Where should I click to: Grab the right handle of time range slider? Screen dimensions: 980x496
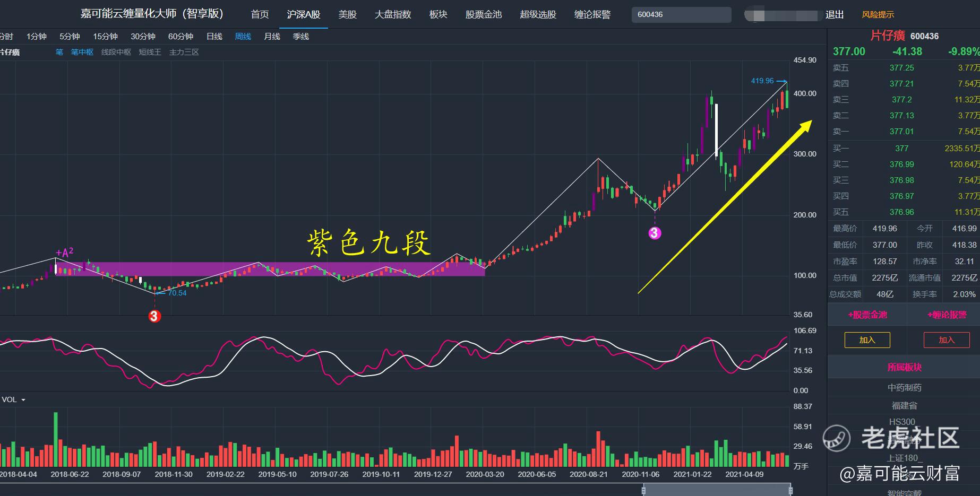[790, 490]
